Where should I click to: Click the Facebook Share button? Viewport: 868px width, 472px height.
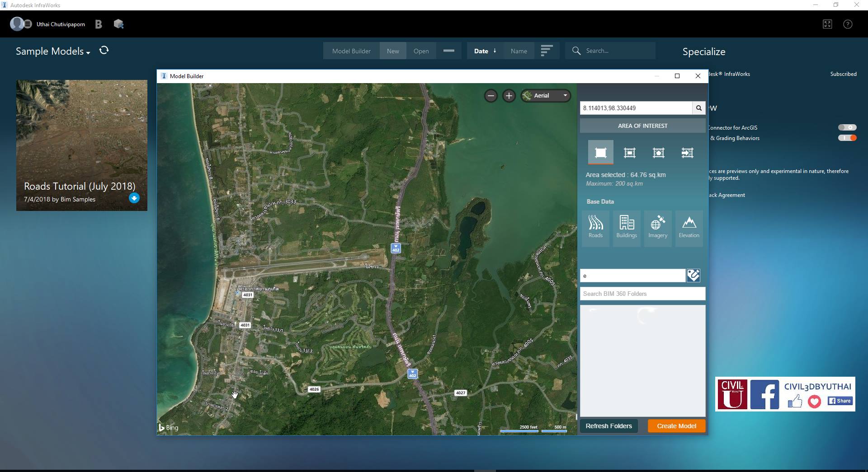tap(840, 401)
